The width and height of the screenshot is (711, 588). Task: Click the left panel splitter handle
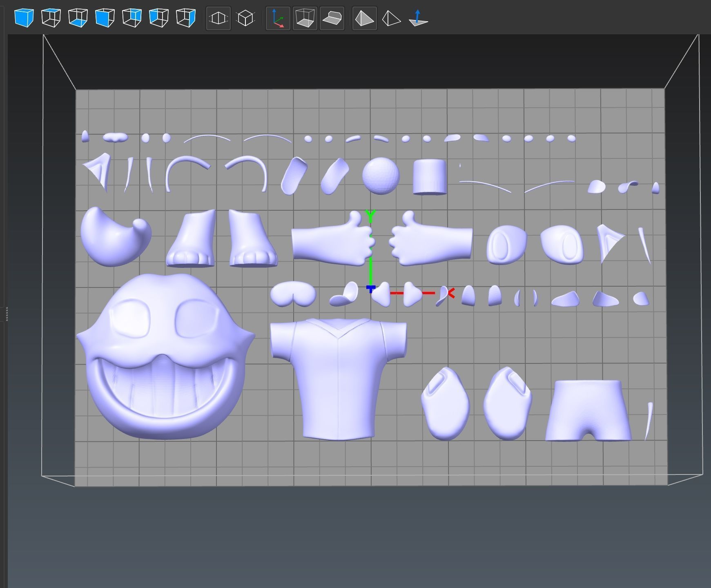(x=6, y=314)
